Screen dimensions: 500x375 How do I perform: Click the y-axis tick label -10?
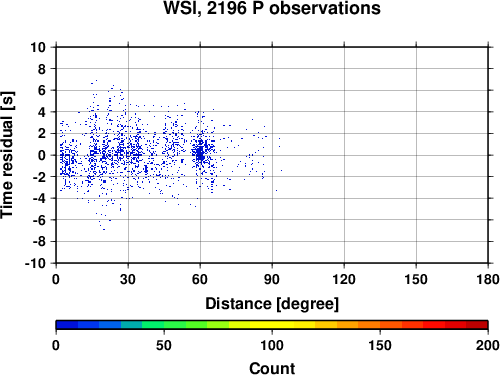(35, 263)
